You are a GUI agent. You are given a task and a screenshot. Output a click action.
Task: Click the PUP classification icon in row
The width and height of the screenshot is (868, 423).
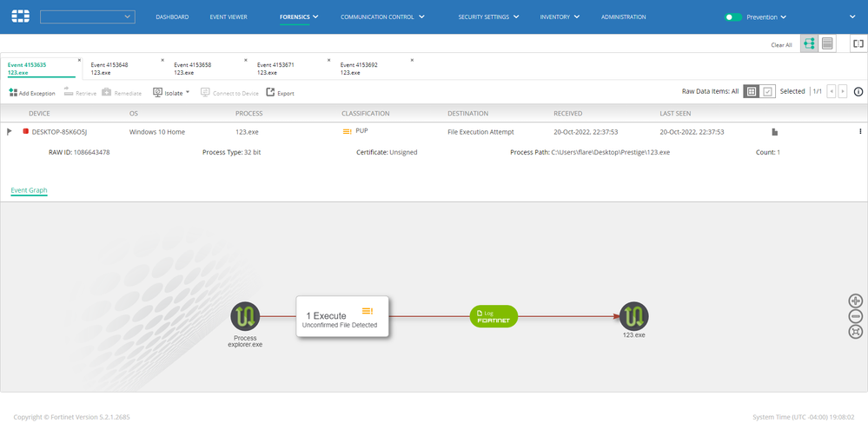(347, 132)
